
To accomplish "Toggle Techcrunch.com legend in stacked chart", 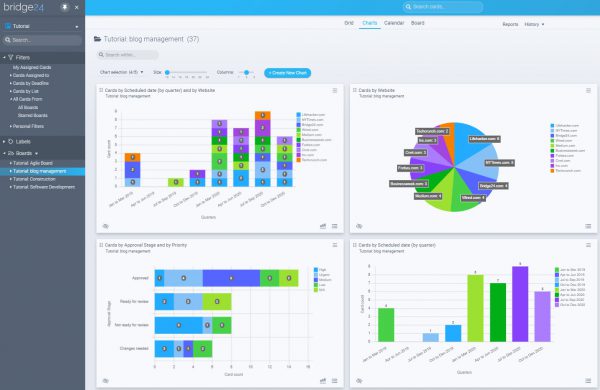I will pyautogui.click(x=311, y=160).
